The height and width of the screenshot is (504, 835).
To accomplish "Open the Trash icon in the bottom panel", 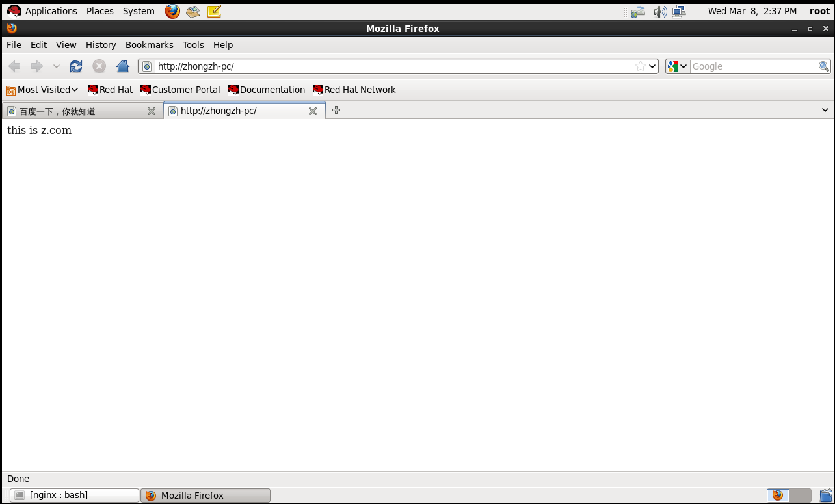I will 826,496.
